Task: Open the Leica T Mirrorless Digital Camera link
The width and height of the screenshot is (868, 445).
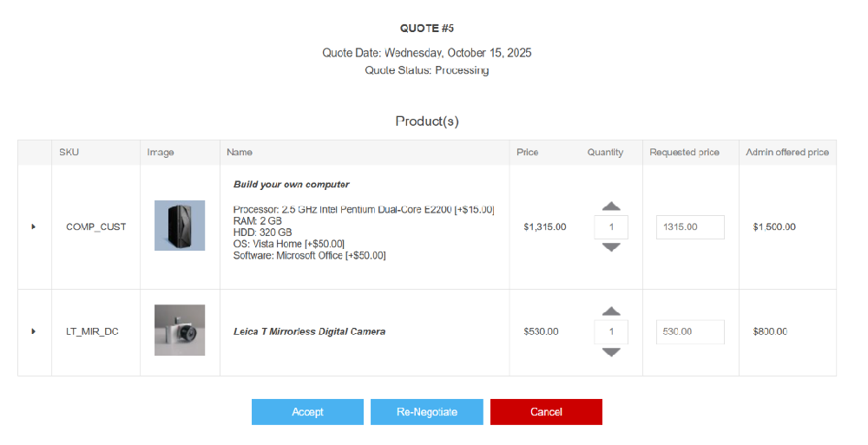Action: click(x=309, y=331)
